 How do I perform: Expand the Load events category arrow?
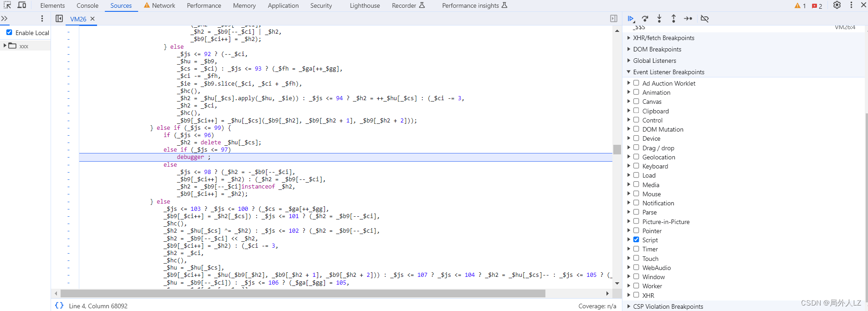coord(629,175)
